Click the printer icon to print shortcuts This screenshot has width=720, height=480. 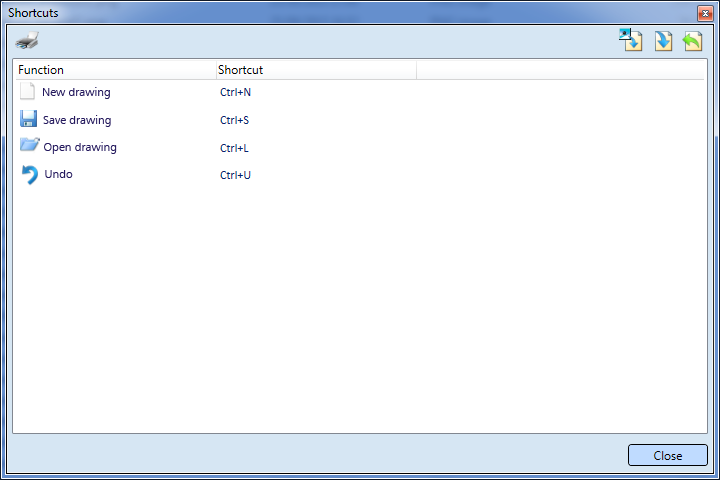(x=27, y=40)
